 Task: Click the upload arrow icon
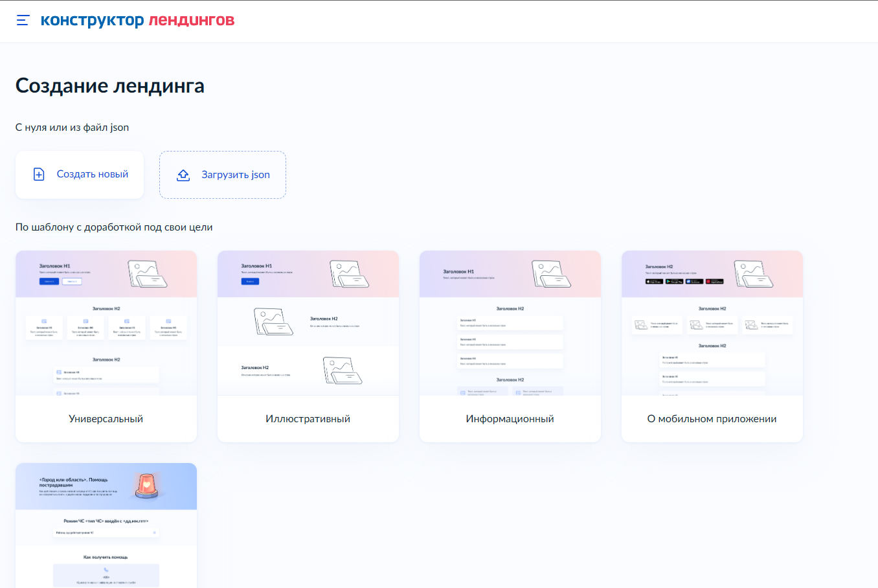click(183, 175)
